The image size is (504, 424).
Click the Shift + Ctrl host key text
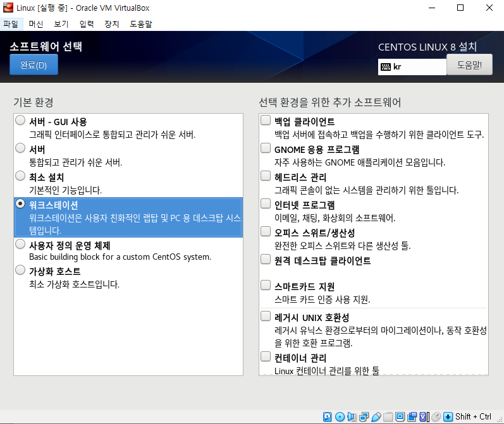pos(473,416)
